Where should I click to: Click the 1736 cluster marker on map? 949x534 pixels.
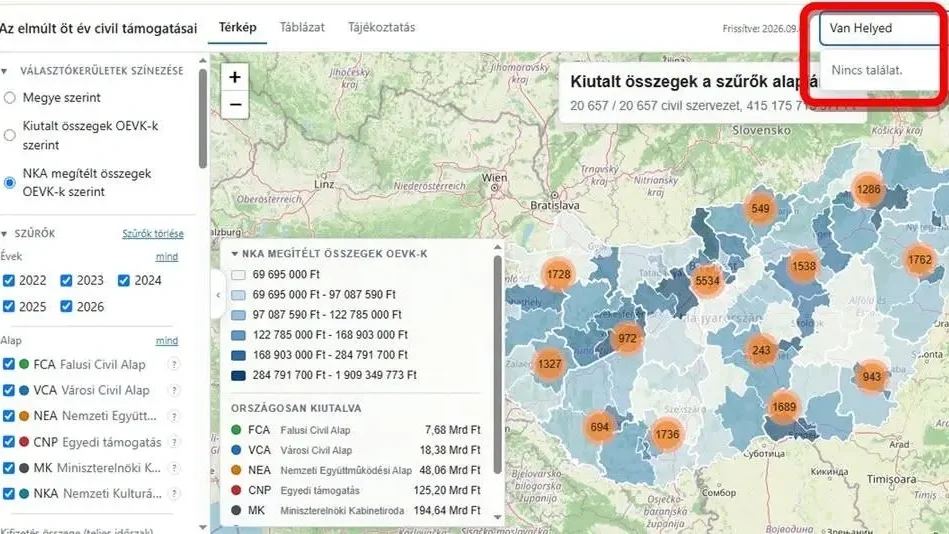[x=666, y=434]
